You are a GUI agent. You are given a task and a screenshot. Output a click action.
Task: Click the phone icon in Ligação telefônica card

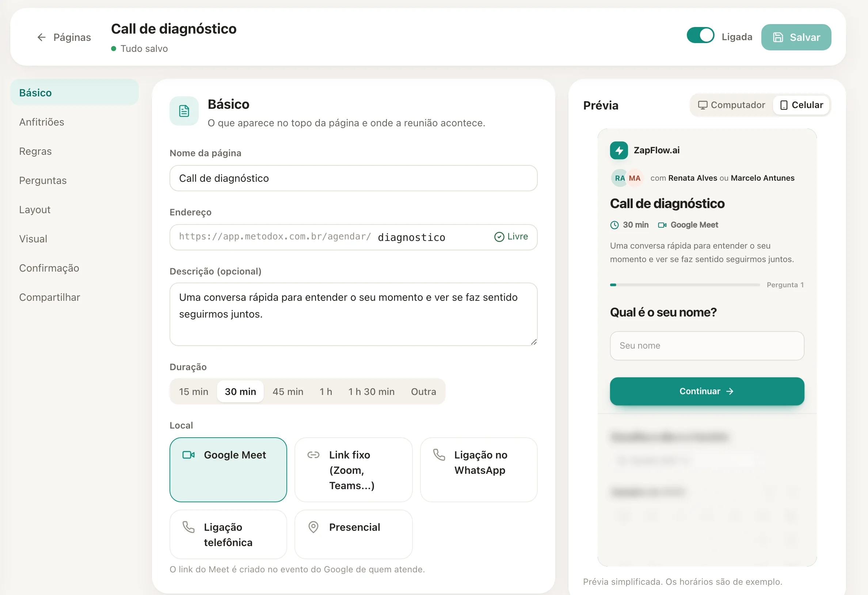[189, 527]
